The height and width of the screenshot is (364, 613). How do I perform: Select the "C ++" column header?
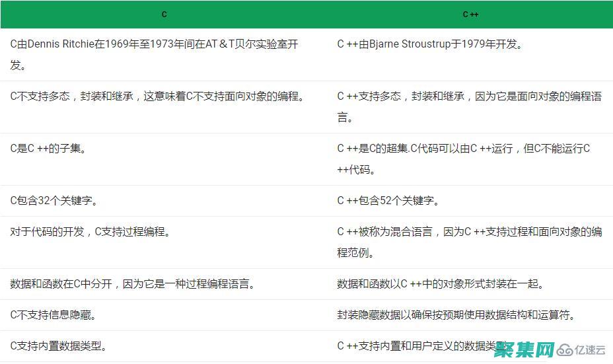[x=470, y=15]
